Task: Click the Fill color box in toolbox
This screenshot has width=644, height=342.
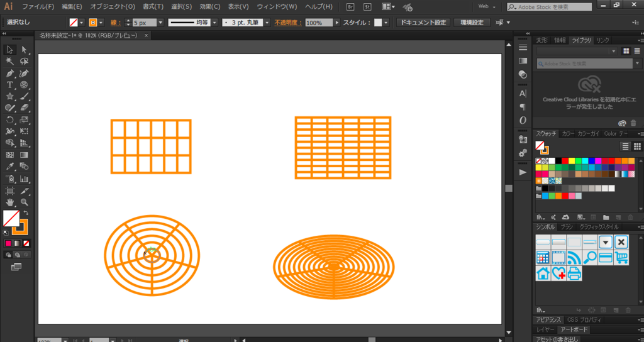Action: coord(11,218)
